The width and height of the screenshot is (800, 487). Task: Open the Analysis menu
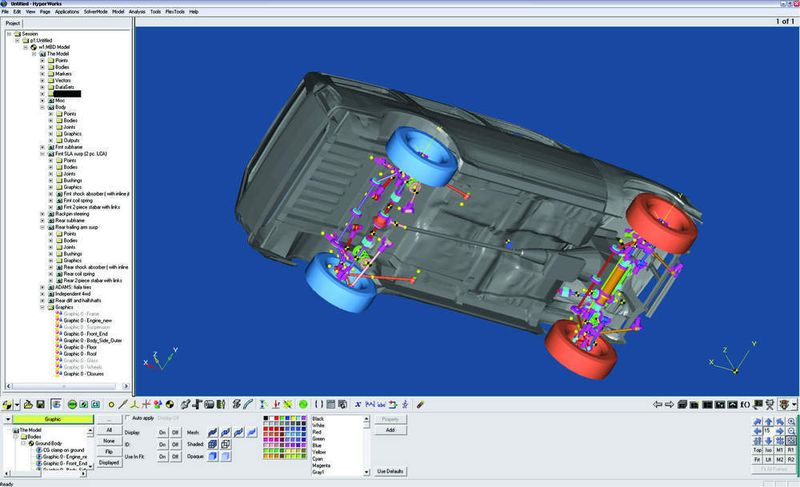pyautogui.click(x=137, y=11)
